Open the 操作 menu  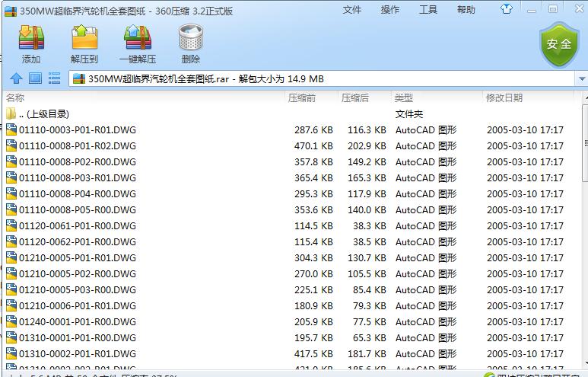click(x=390, y=10)
